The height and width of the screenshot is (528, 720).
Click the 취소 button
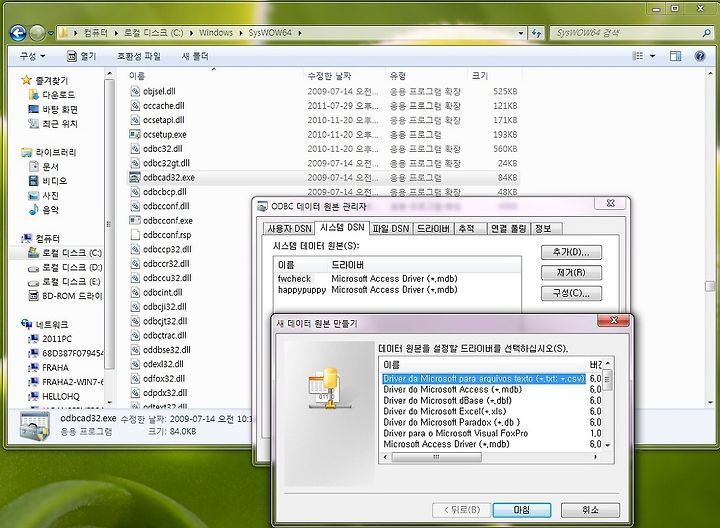pos(591,510)
